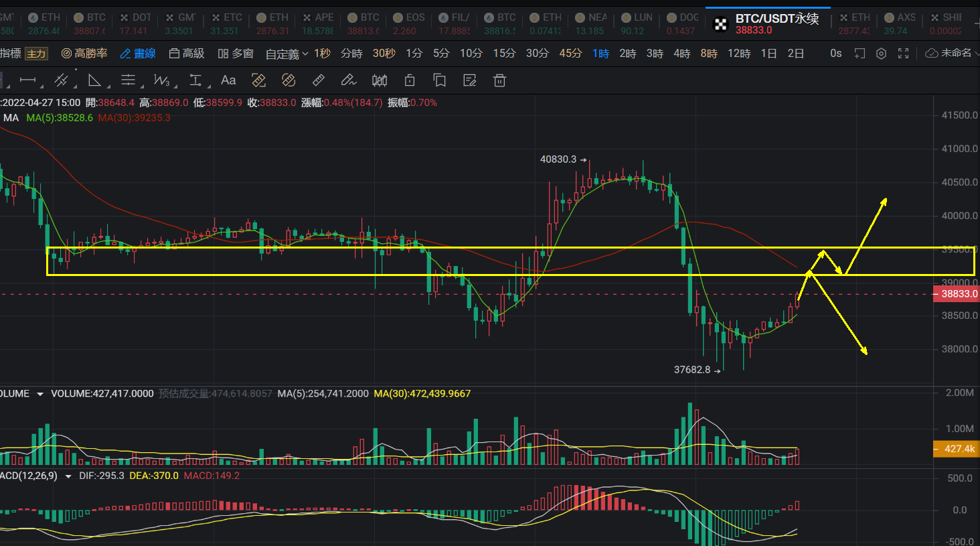The height and width of the screenshot is (546, 980).
Task: Toggle the 主力 indicator badge
Action: [36, 54]
